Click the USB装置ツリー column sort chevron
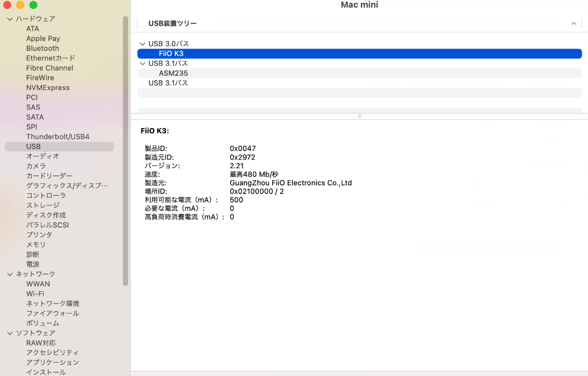 point(574,23)
